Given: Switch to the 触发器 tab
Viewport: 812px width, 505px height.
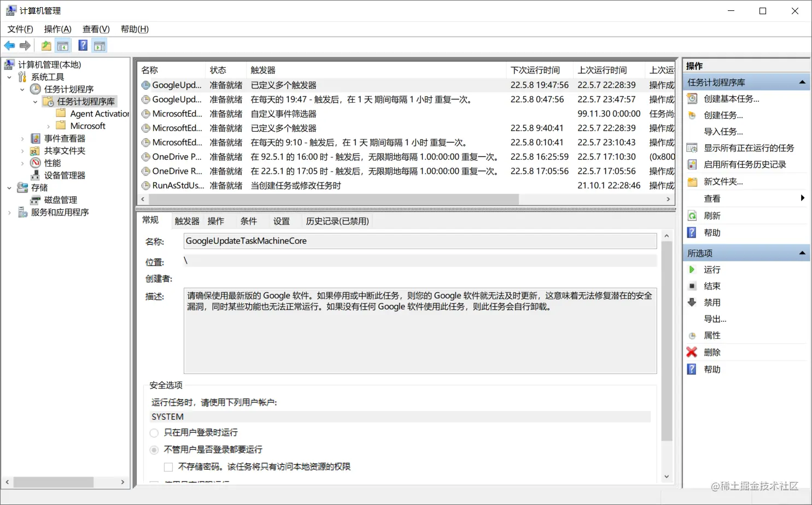Looking at the screenshot, I should point(187,221).
